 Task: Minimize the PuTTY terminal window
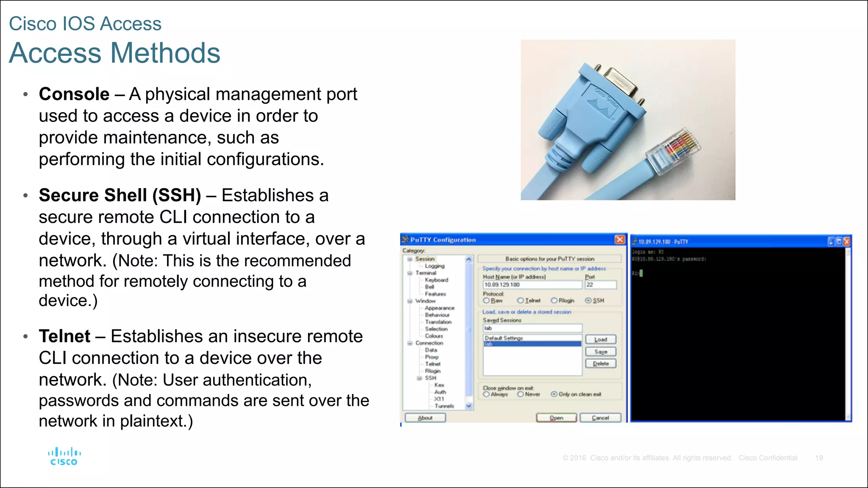(x=831, y=242)
